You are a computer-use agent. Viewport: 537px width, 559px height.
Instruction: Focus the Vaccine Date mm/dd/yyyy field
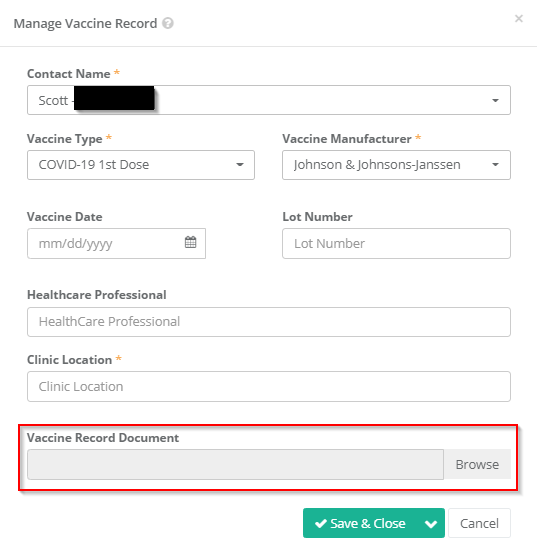(x=116, y=243)
